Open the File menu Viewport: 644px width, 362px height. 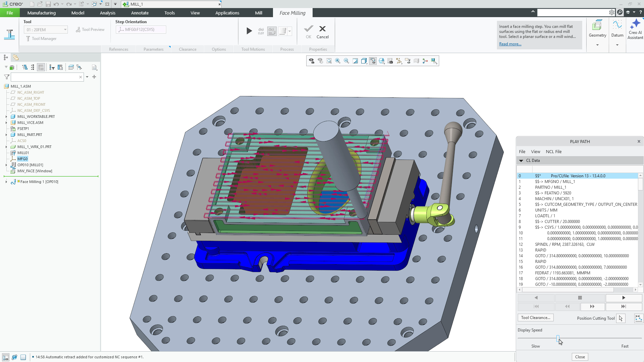[10, 13]
